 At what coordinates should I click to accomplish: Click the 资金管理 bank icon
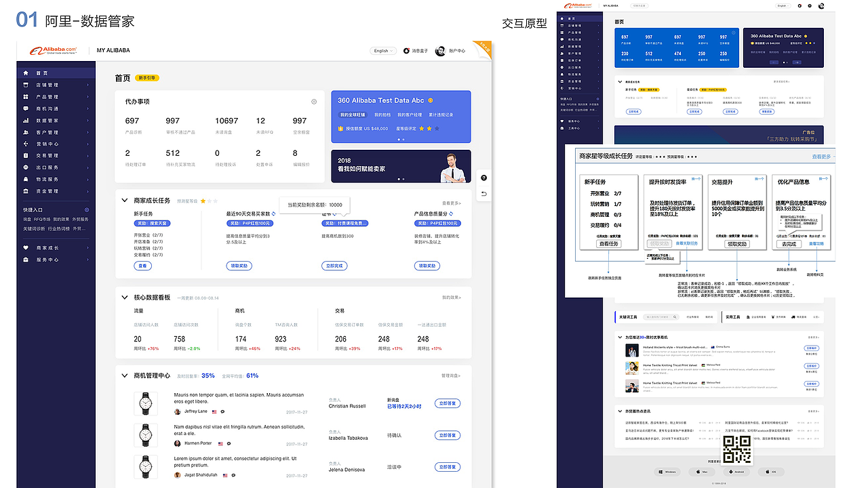(x=26, y=191)
